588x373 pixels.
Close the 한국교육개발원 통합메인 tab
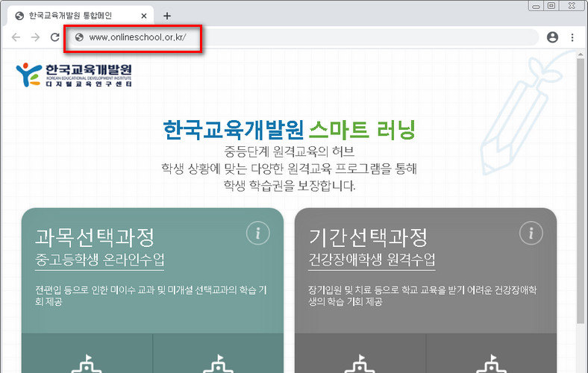[144, 16]
